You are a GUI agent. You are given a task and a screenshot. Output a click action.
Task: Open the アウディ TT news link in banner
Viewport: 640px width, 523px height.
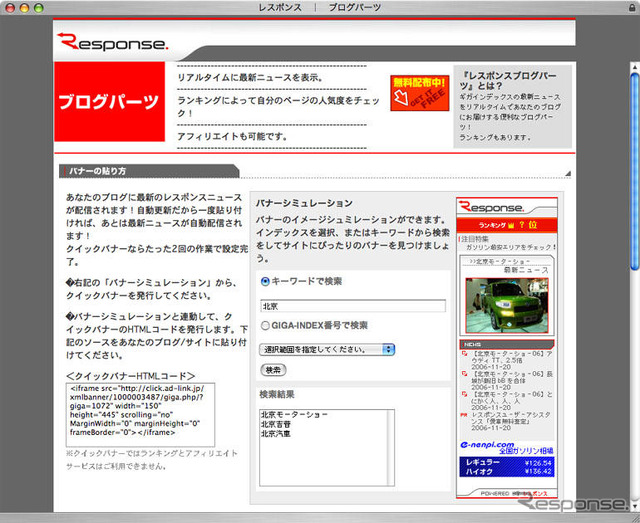(x=512, y=358)
